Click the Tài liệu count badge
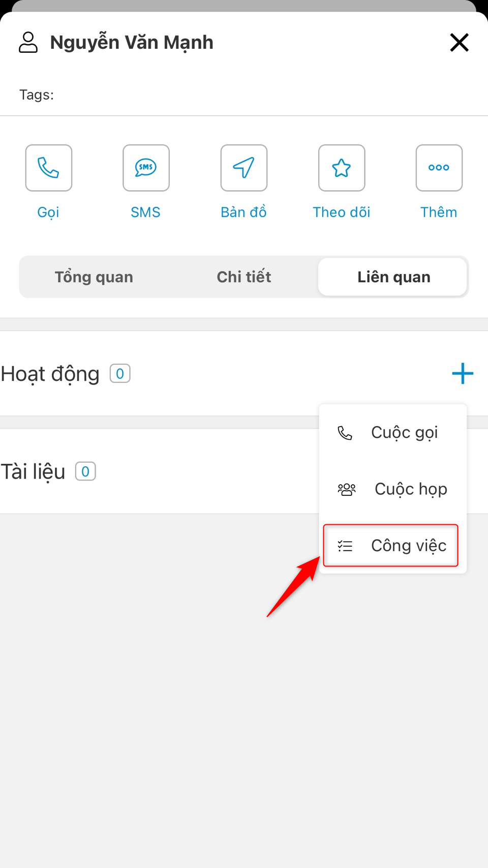The image size is (488, 868). (x=85, y=471)
